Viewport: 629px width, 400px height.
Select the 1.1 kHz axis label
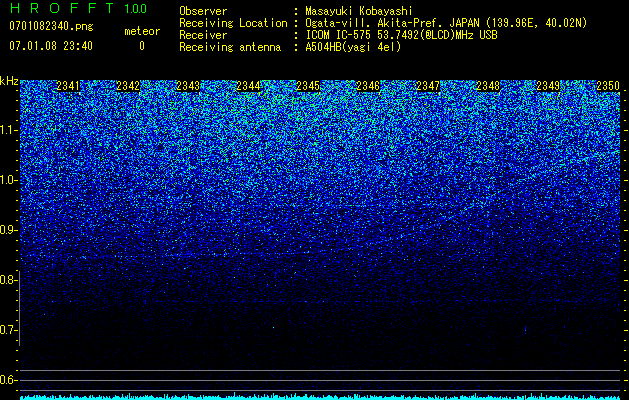[x=7, y=130]
